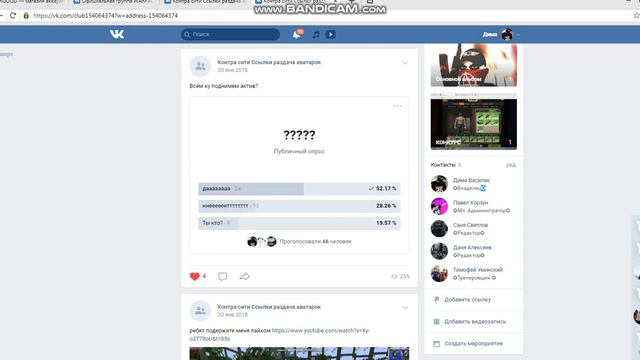Image resolution: width=640 pixels, height=360 pixels.
Task: Select poll answer 'даааааааа'
Action: coord(299,189)
